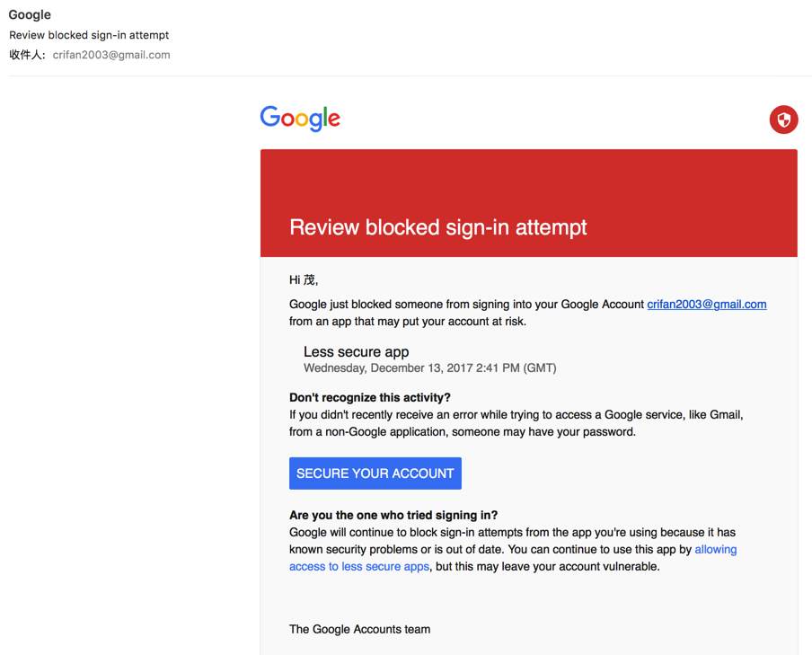This screenshot has width=812, height=655.
Task: Click the red banner heading text
Action: 437,227
